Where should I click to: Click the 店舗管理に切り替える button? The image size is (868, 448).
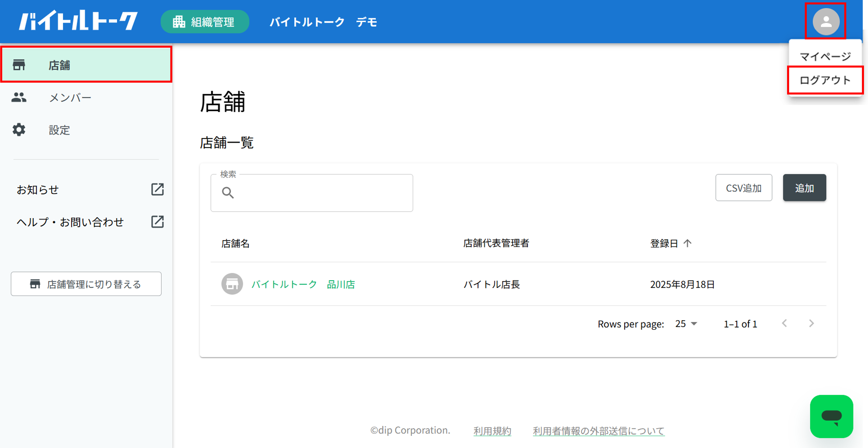tap(86, 284)
